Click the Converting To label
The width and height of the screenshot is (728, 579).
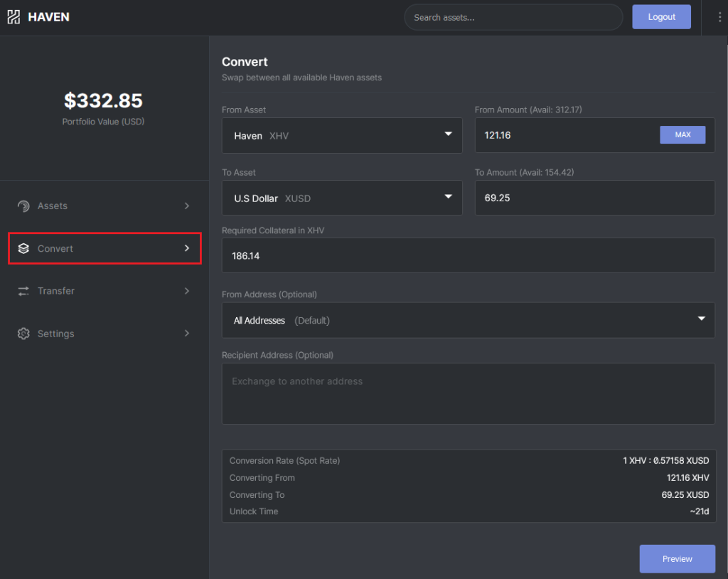[257, 495]
